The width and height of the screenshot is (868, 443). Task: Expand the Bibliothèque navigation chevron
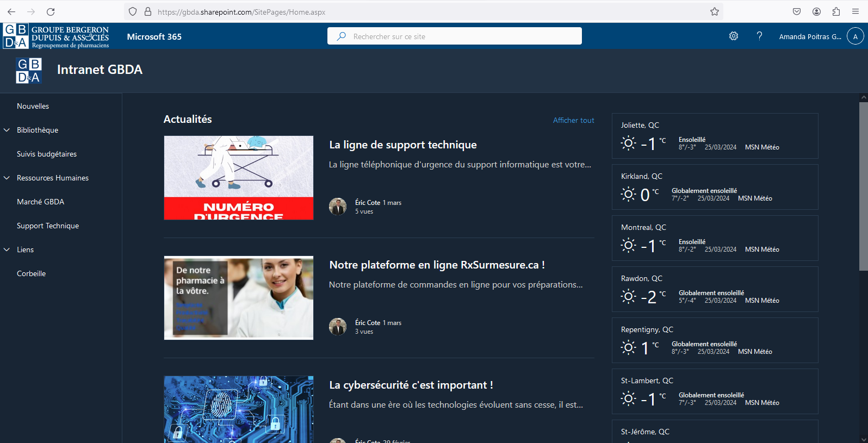point(7,130)
